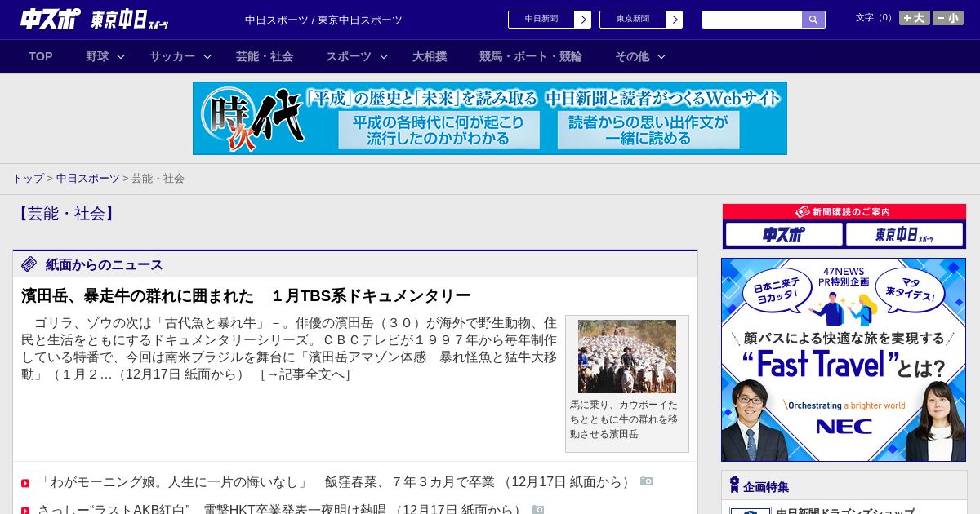
Task: Open the その他 menu item
Action: pyautogui.click(x=632, y=56)
